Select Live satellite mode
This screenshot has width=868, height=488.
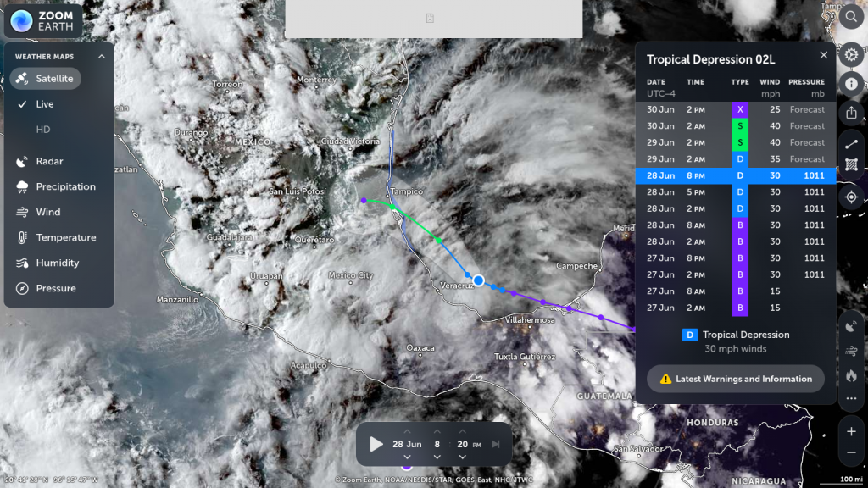coord(44,104)
